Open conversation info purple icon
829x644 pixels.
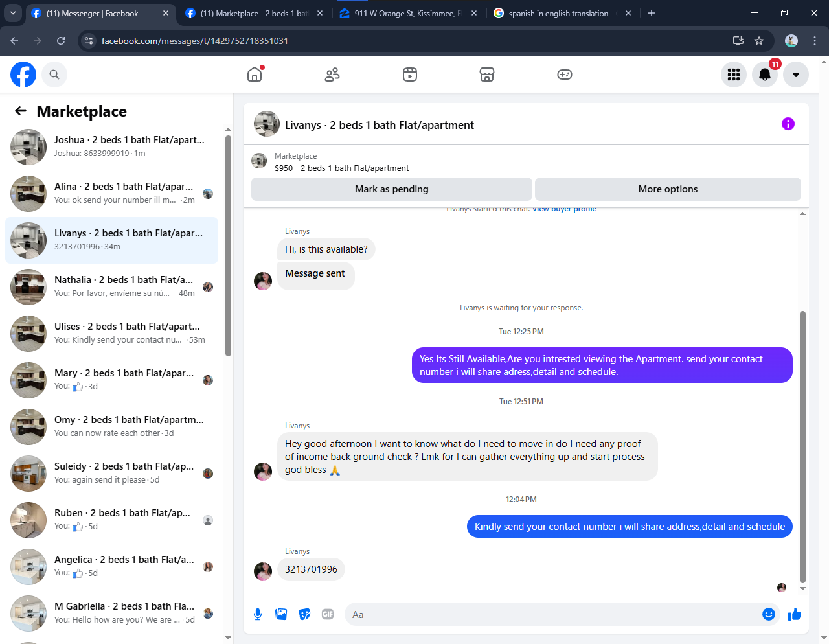[788, 124]
